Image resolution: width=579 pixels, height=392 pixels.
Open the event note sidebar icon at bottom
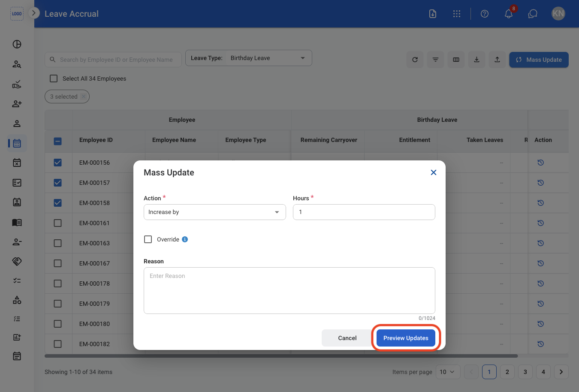[17, 356]
